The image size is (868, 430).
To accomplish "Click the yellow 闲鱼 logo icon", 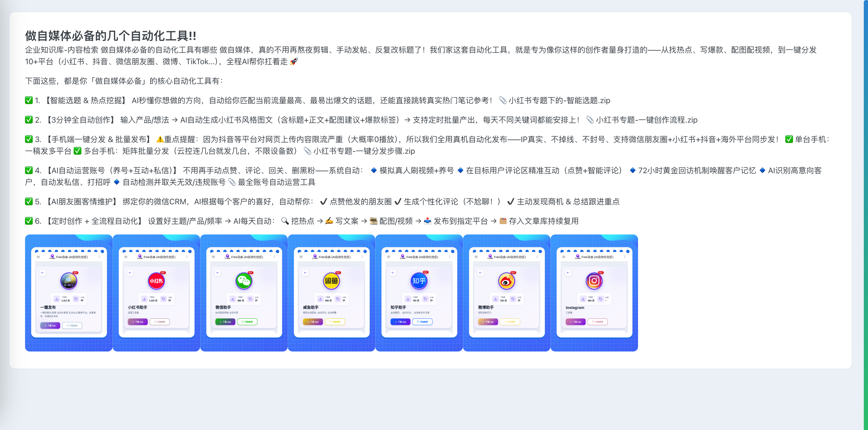I will (x=331, y=281).
